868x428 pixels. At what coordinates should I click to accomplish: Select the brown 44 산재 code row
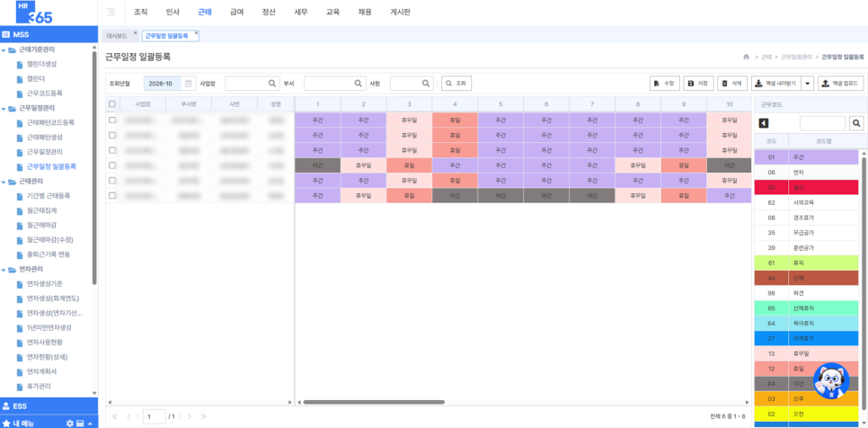click(x=806, y=278)
